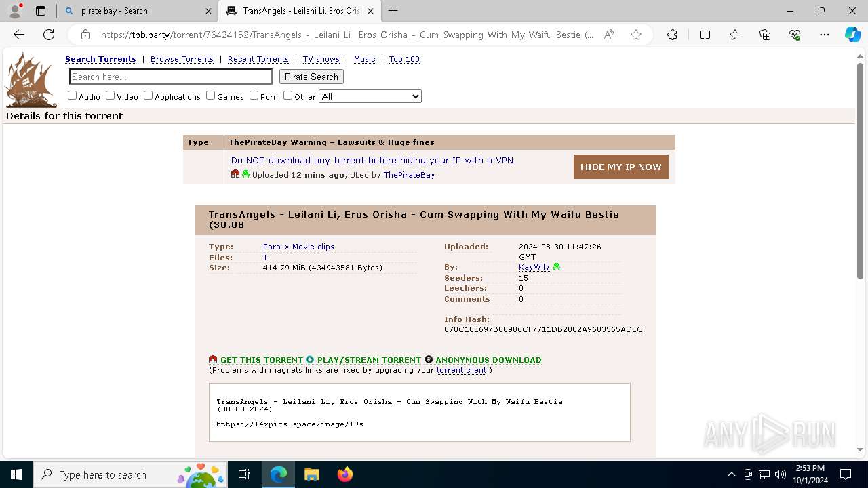Click green skull icon next to KayWily
This screenshot has width=868, height=488.
(x=557, y=267)
